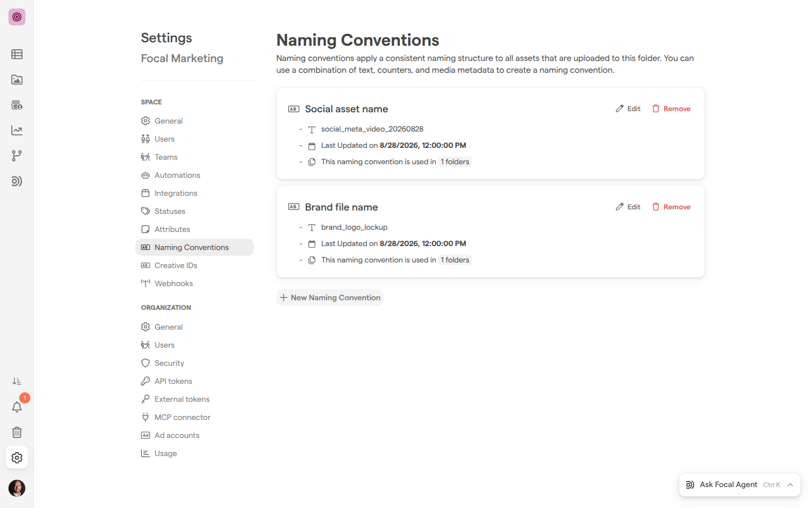Open Organization General settings
The width and height of the screenshot is (812, 508).
pos(195,327)
